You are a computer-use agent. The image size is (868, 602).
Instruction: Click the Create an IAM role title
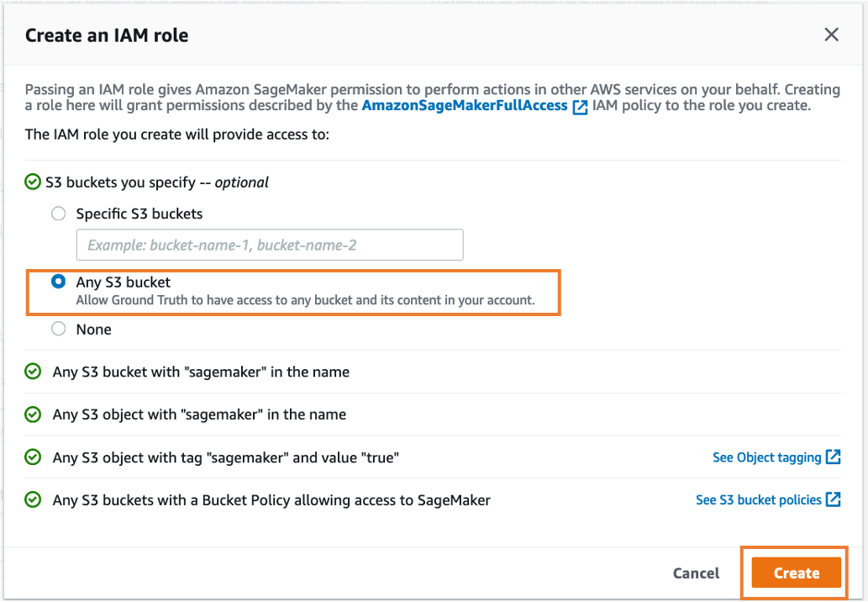(x=106, y=35)
